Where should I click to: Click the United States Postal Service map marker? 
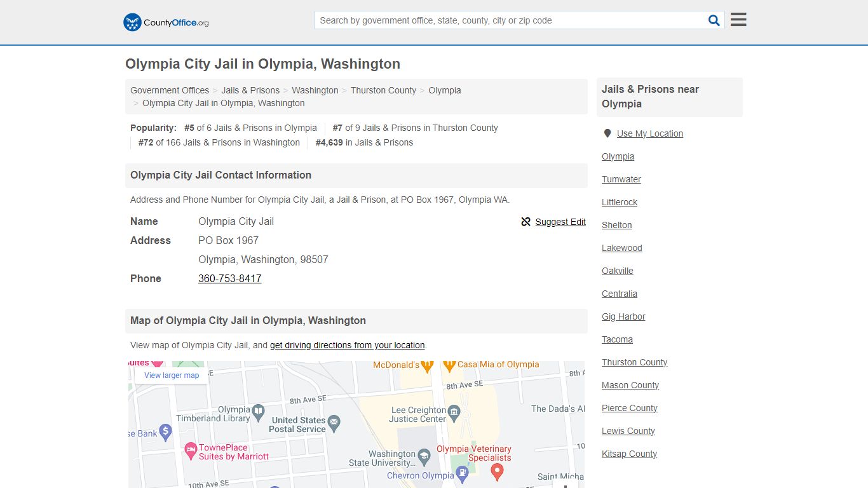(334, 422)
